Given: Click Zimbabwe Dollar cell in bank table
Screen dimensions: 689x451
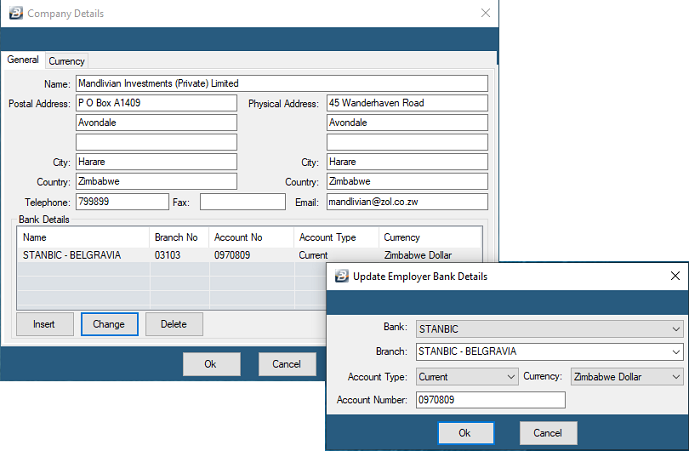Looking at the screenshot, I should point(418,255).
